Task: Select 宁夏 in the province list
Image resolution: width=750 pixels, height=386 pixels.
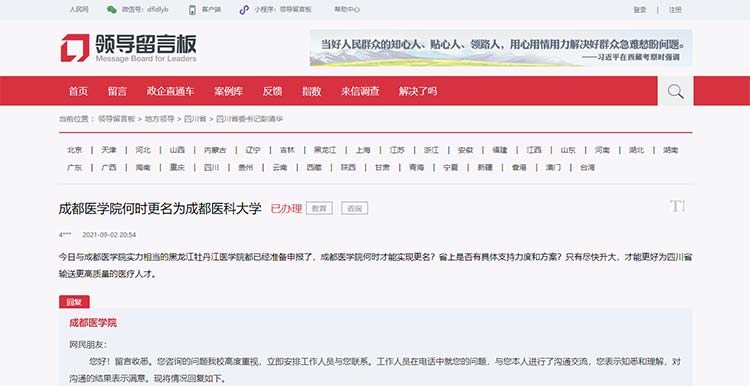Action: click(451, 167)
